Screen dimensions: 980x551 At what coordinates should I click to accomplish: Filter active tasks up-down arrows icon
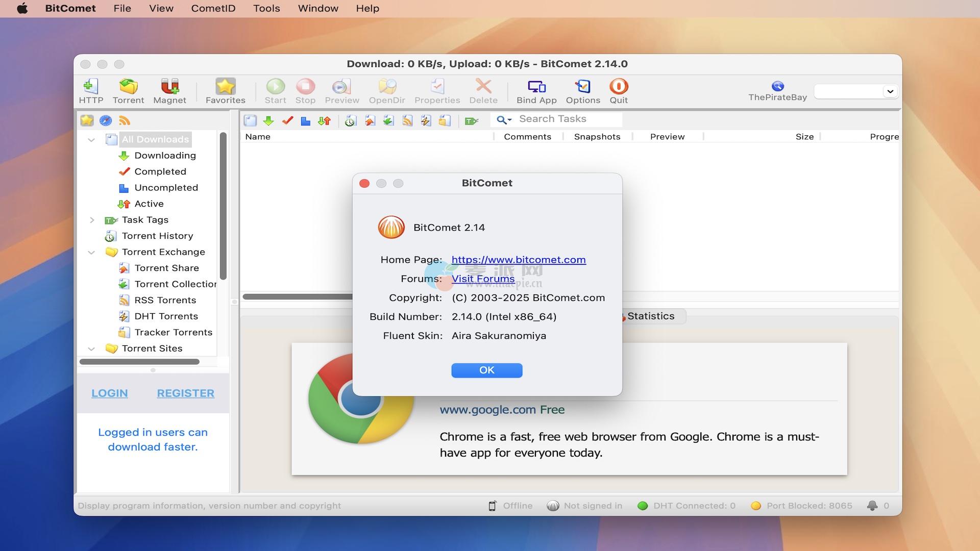coord(324,120)
